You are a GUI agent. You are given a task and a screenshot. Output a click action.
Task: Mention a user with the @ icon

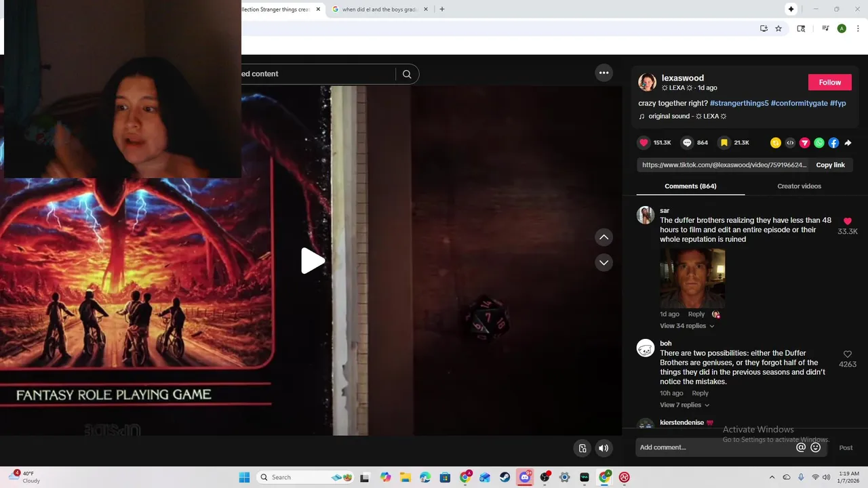pyautogui.click(x=801, y=447)
